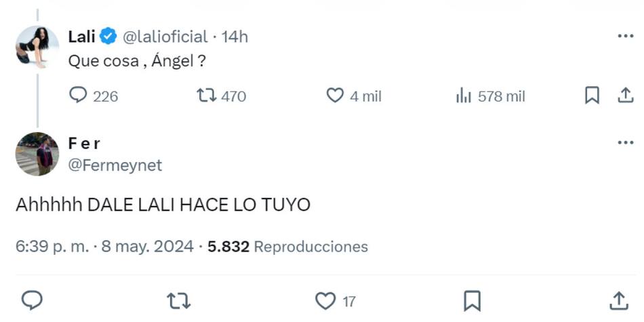
Task: Open more options for Lali's tweet
Action: [625, 37]
